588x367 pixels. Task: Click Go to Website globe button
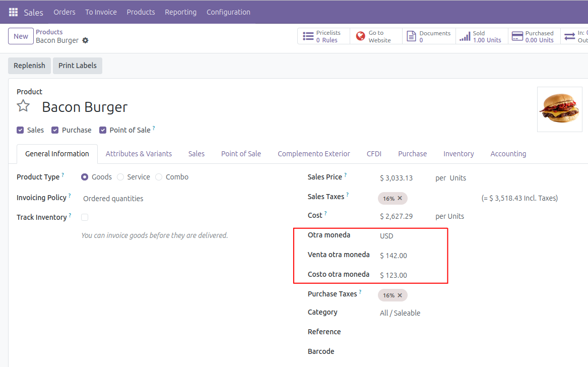click(x=375, y=36)
